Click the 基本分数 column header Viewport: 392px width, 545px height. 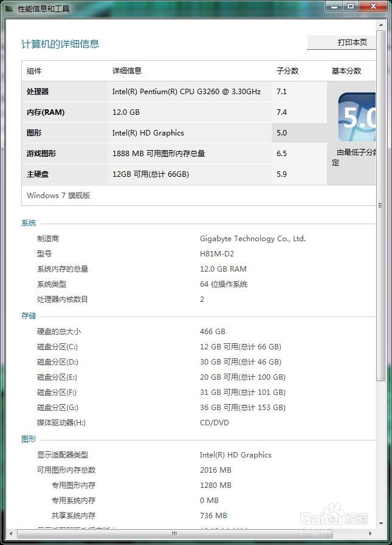click(346, 71)
